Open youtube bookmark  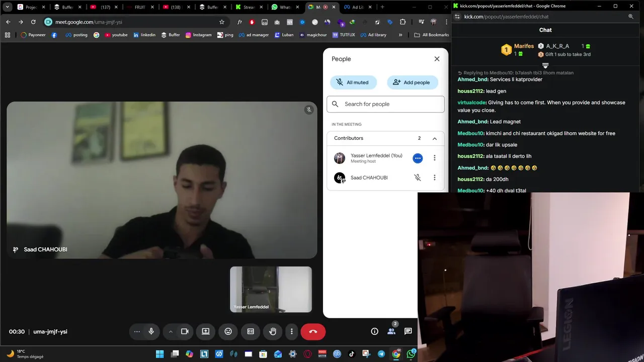(x=116, y=35)
